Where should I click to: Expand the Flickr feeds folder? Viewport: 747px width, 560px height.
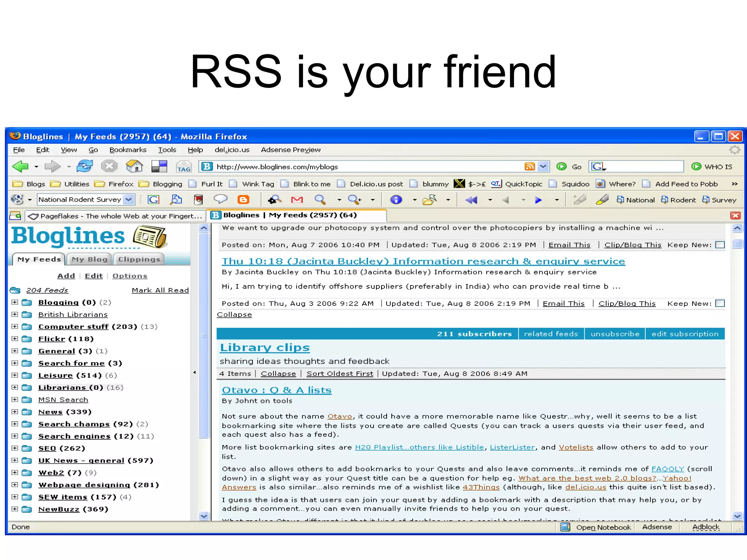pos(15,339)
